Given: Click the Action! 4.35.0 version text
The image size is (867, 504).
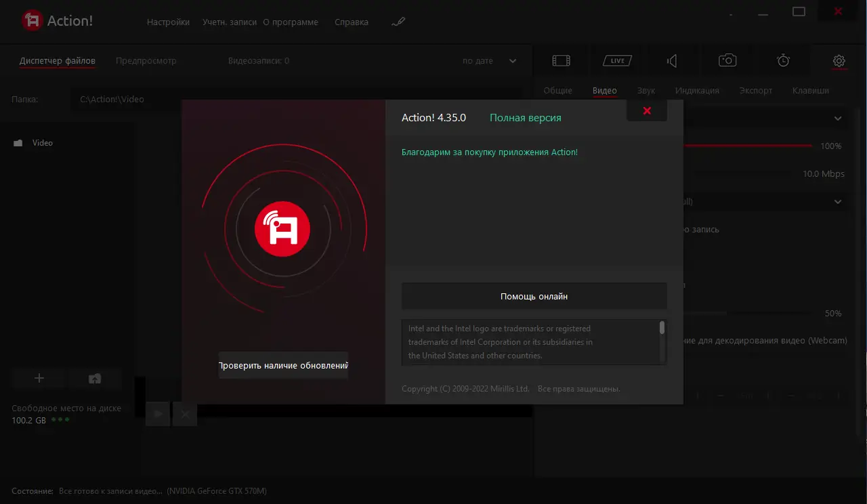Looking at the screenshot, I should pyautogui.click(x=433, y=118).
